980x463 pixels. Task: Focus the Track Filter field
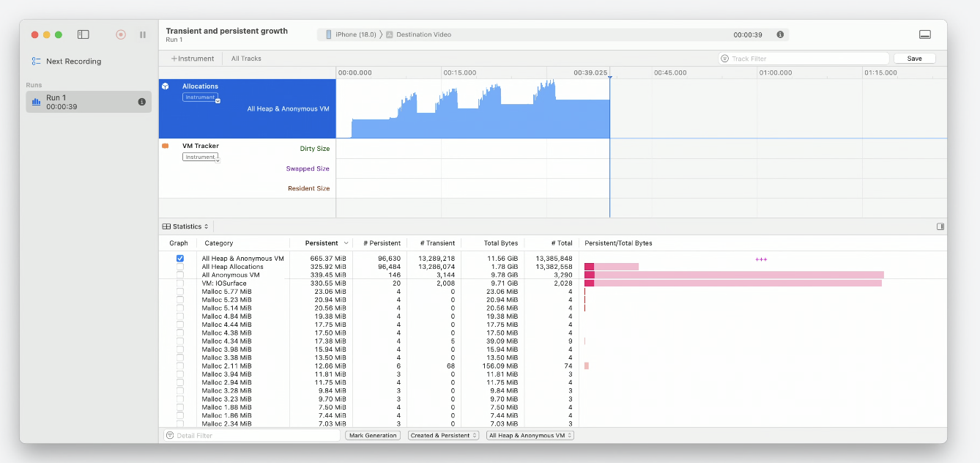(x=803, y=59)
